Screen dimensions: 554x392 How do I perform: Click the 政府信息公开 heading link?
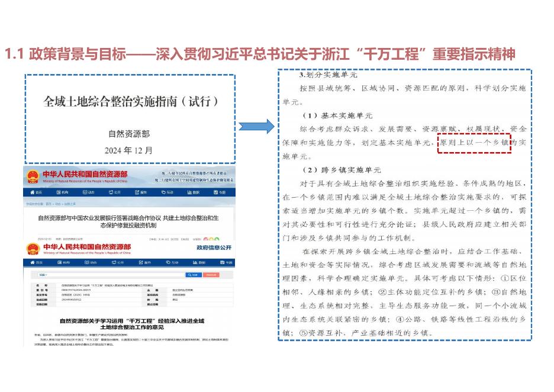214,248
